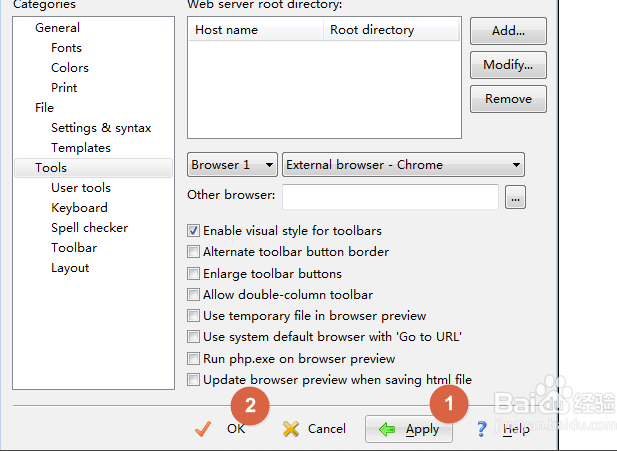Screen dimensions: 617x451
Task: Choose 'Spell checker' in the category list
Action: tap(89, 228)
